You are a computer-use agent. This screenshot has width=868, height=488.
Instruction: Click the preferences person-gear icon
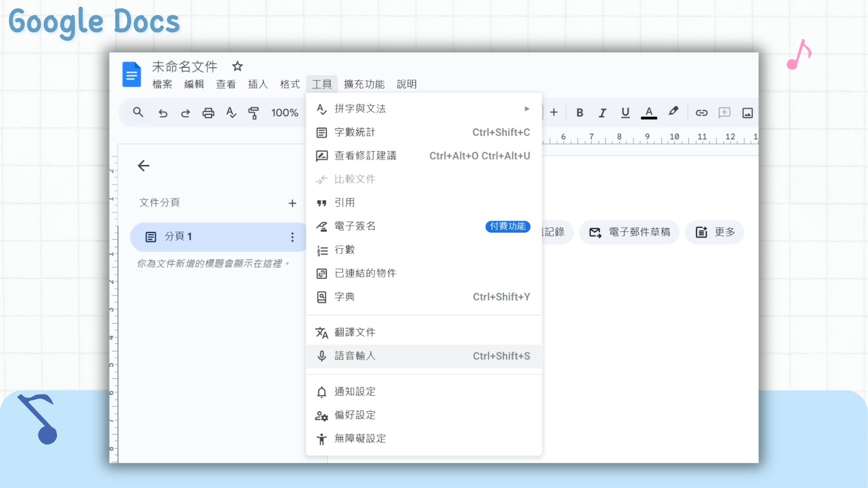(321, 416)
